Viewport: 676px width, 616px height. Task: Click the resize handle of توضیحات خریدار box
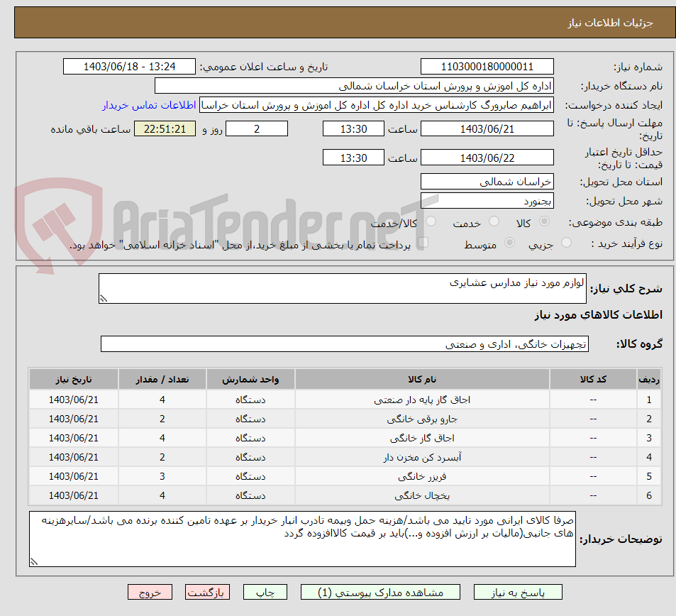coord(34,561)
